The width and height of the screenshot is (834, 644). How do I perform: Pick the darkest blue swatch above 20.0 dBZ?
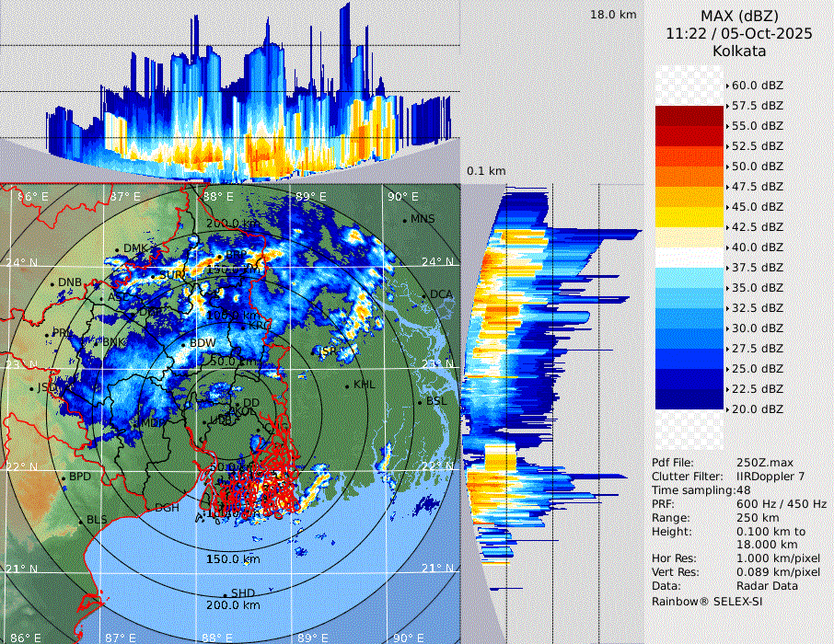[x=689, y=399]
